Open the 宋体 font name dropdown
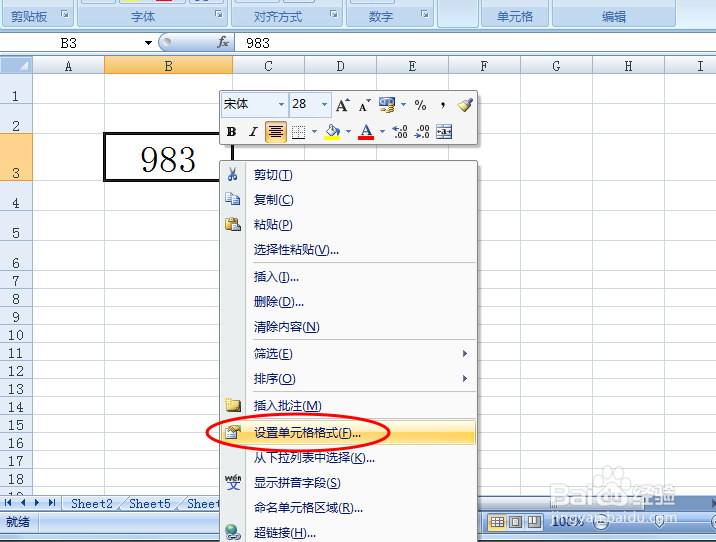Image resolution: width=716 pixels, height=542 pixels. click(281, 105)
